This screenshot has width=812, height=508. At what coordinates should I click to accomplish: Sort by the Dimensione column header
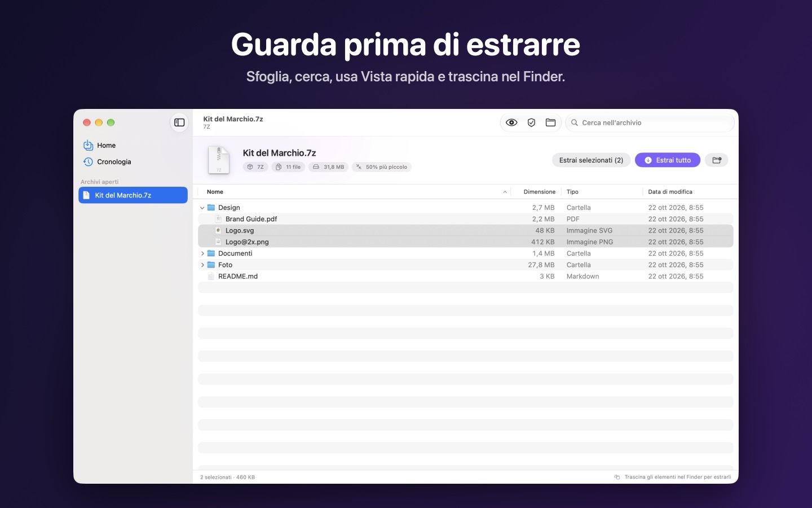(x=539, y=192)
